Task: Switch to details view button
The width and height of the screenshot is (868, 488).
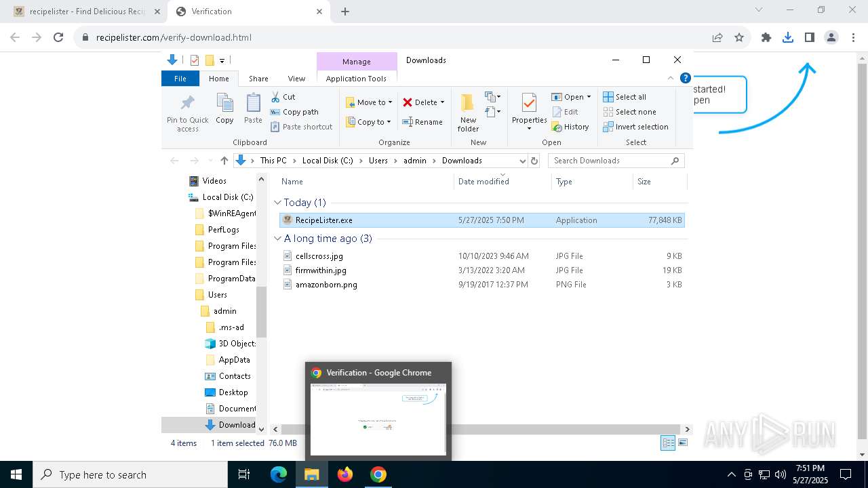Action: [x=668, y=443]
